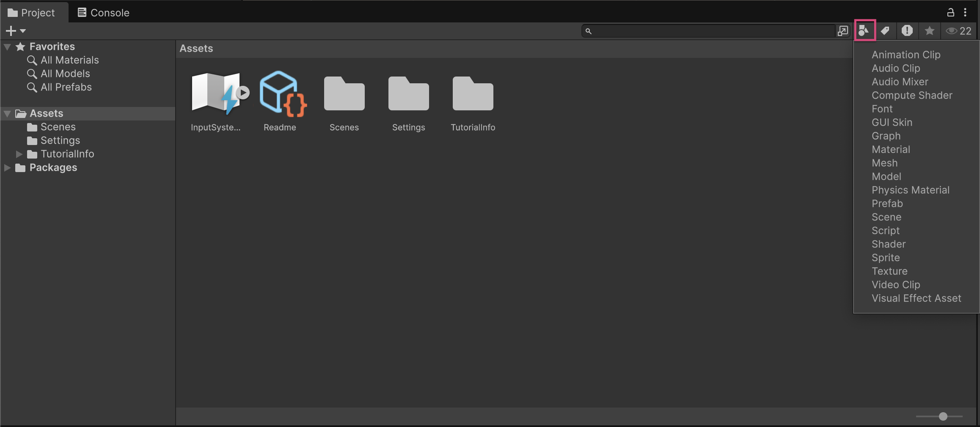Toggle the panel lock icon
This screenshot has width=980, height=427.
[950, 12]
